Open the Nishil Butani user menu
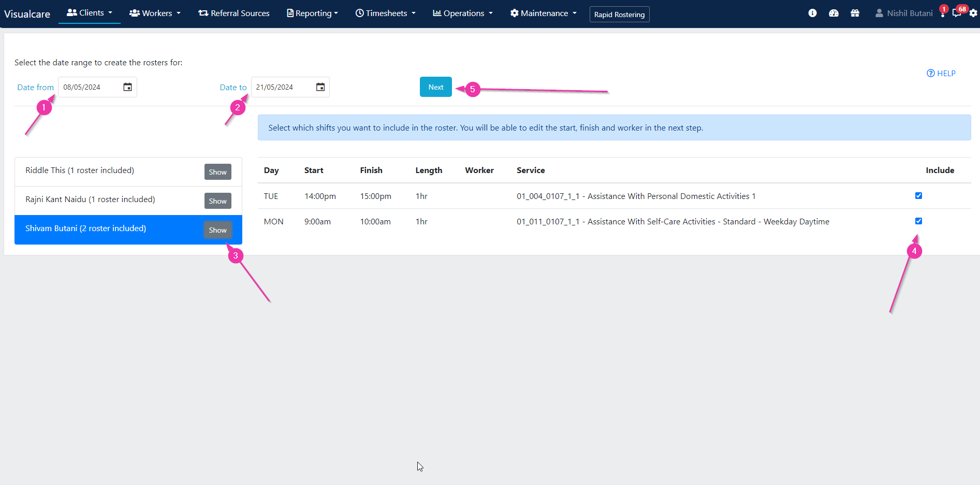The height and width of the screenshot is (485, 980). pos(904,13)
